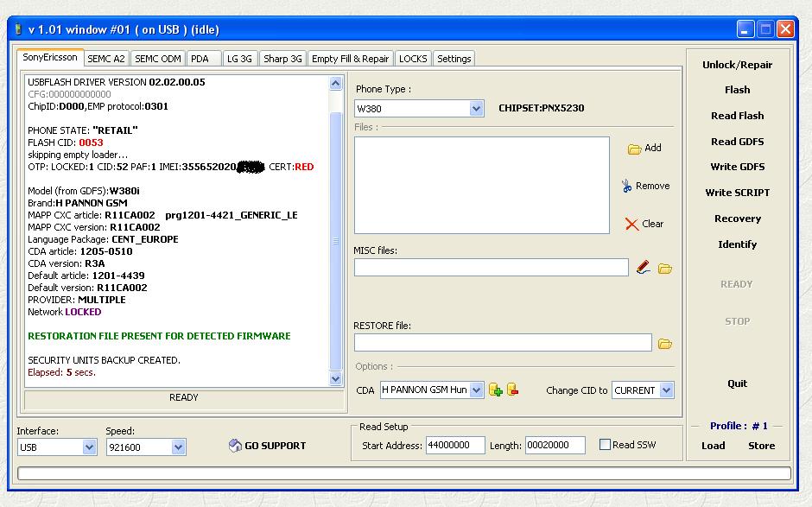Click the add CDA icon with green plus

coord(496,390)
